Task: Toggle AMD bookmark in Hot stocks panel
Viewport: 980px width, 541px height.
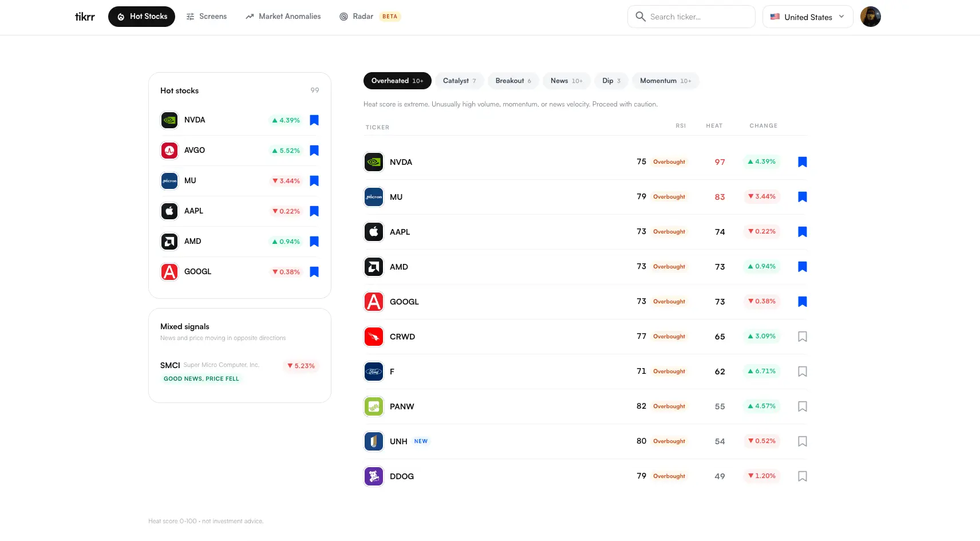Action: coord(314,242)
